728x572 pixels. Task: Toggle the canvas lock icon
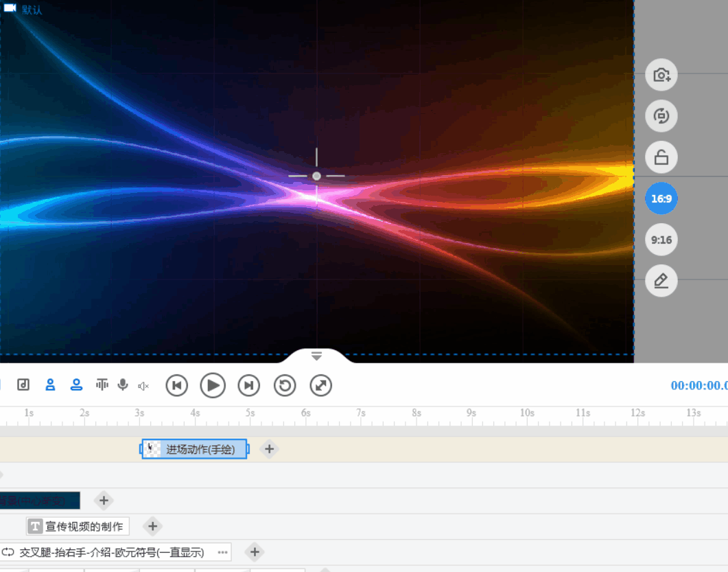point(661,157)
